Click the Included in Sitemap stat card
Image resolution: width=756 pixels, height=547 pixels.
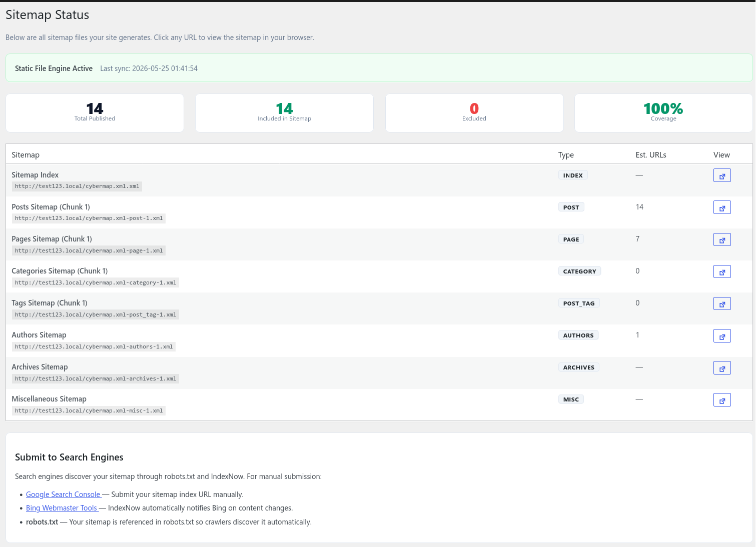(284, 113)
